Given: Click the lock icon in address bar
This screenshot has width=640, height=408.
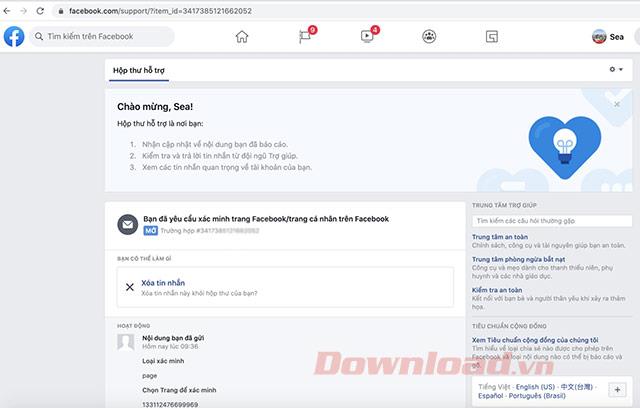Looking at the screenshot, I should pyautogui.click(x=61, y=11).
